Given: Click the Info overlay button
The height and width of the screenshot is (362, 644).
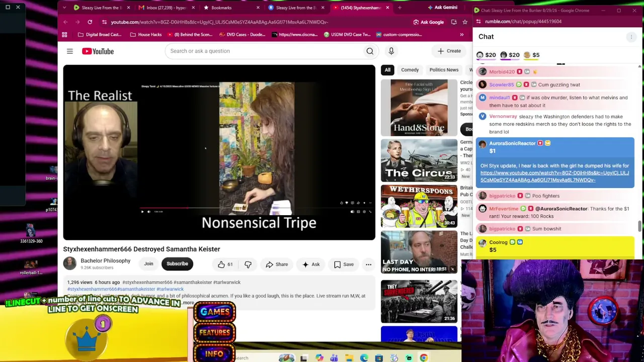Looking at the screenshot, I should tap(215, 353).
